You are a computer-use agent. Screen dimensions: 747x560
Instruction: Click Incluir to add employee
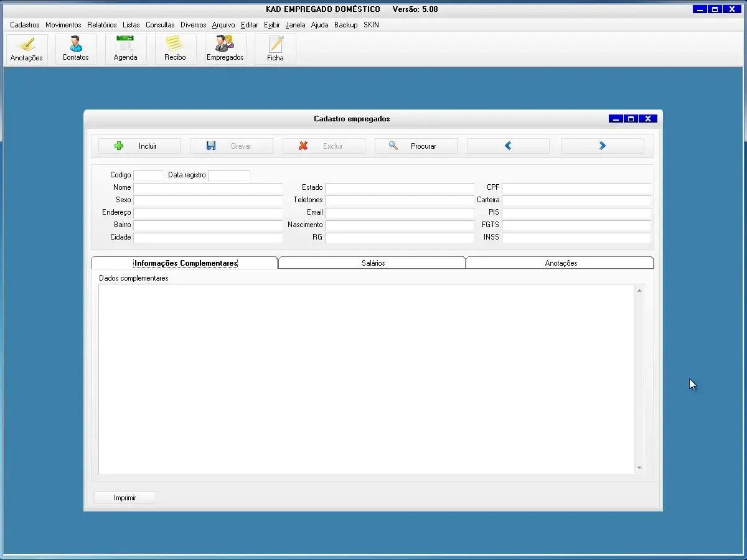[139, 146]
